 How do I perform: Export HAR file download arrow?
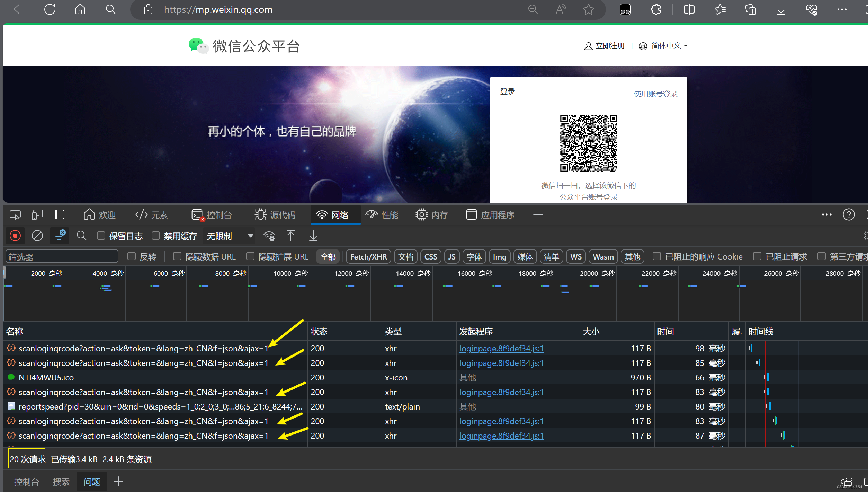pos(313,236)
